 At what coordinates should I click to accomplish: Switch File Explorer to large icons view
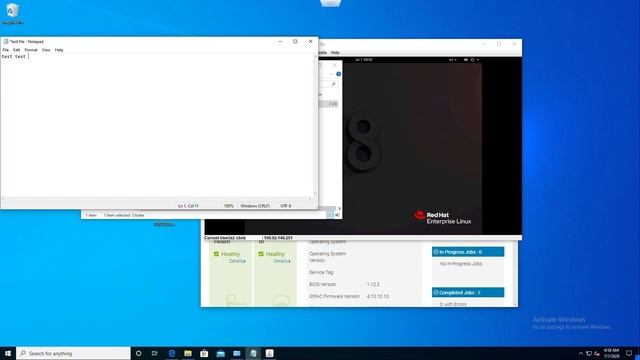pyautogui.click(x=337, y=215)
